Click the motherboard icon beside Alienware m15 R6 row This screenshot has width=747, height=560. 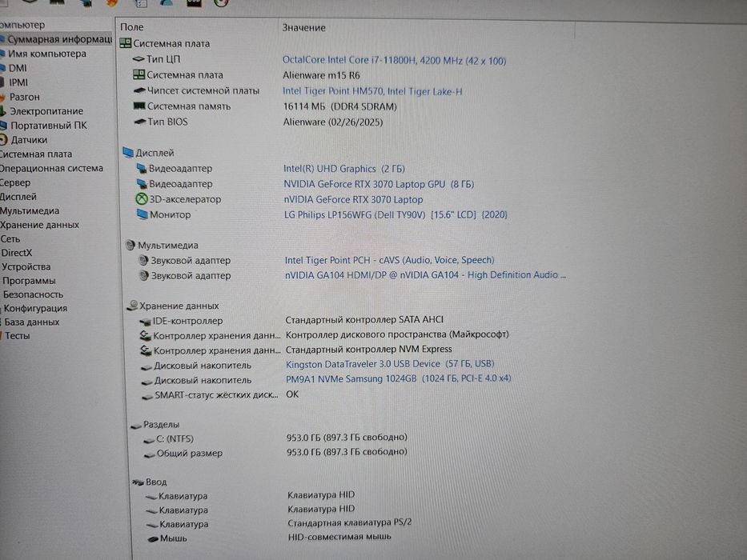click(139, 74)
